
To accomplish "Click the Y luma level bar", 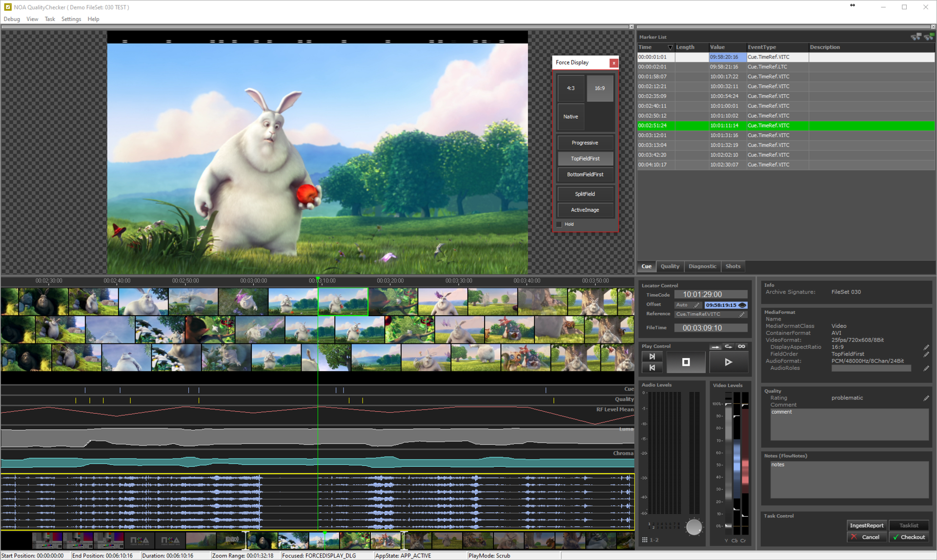I will (728, 464).
